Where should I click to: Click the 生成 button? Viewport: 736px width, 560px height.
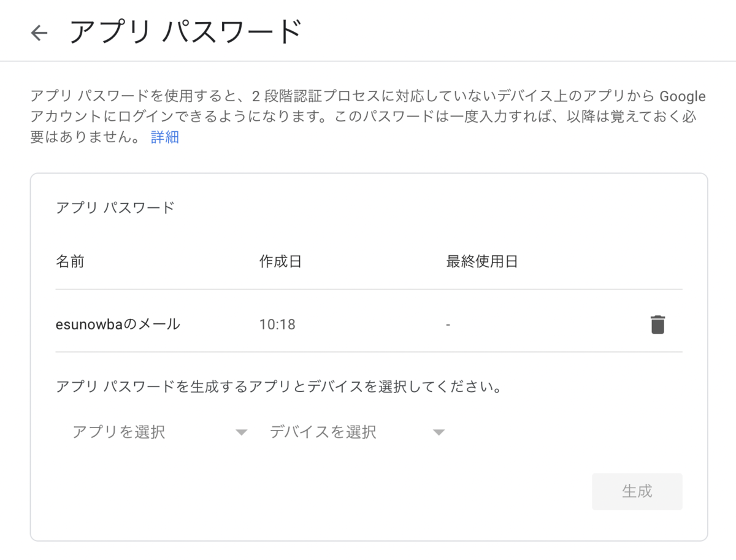[637, 491]
